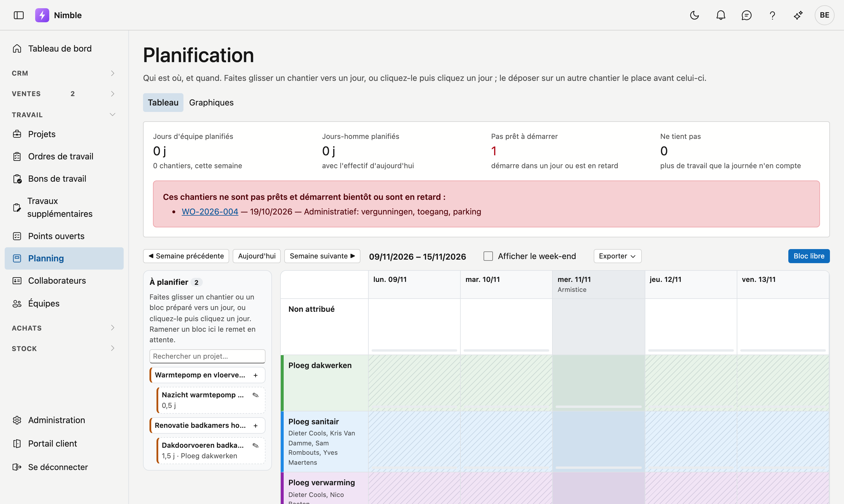
Task: Click Se déconnecter to log out
Action: click(x=64, y=467)
